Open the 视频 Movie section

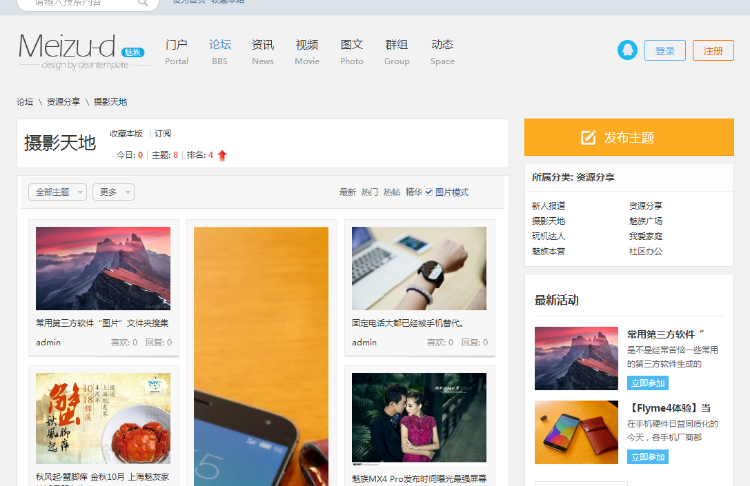pyautogui.click(x=307, y=52)
